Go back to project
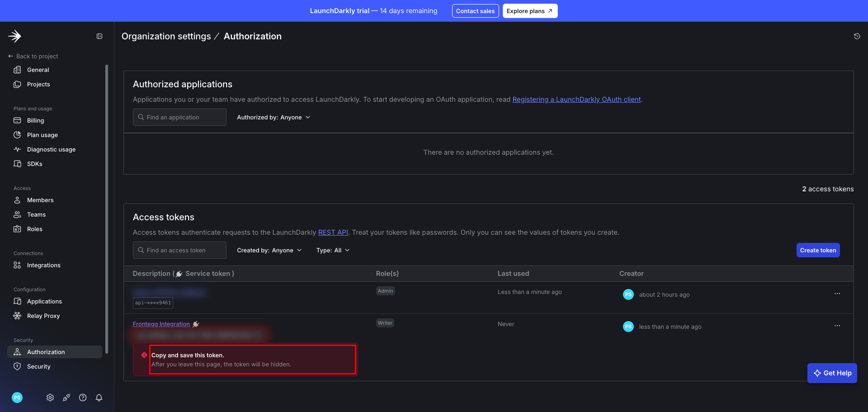This screenshot has height=412, width=868. click(33, 56)
